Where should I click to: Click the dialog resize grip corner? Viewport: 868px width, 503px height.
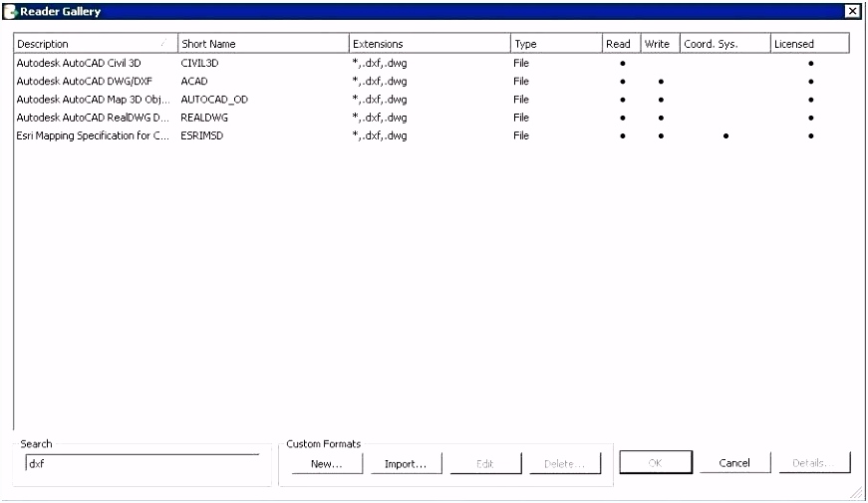click(x=857, y=493)
